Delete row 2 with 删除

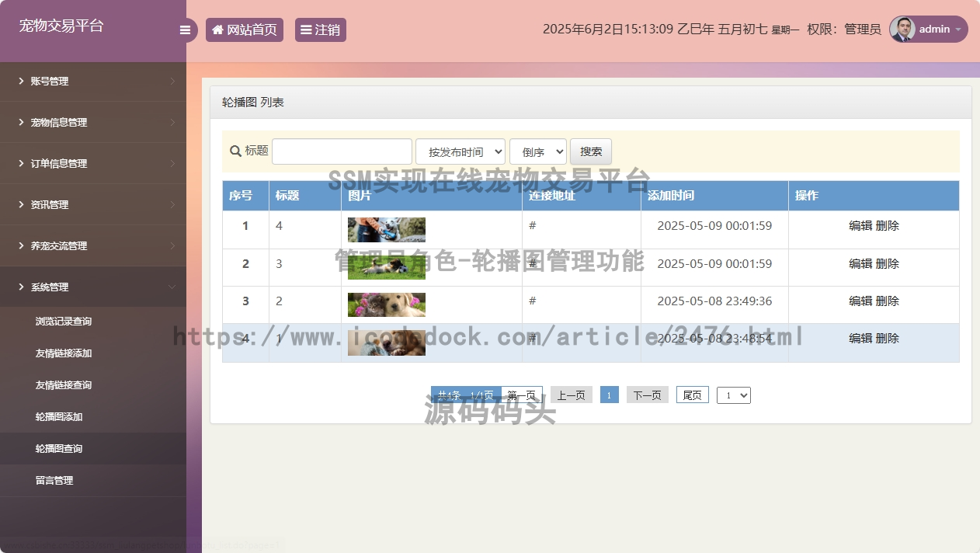(888, 264)
